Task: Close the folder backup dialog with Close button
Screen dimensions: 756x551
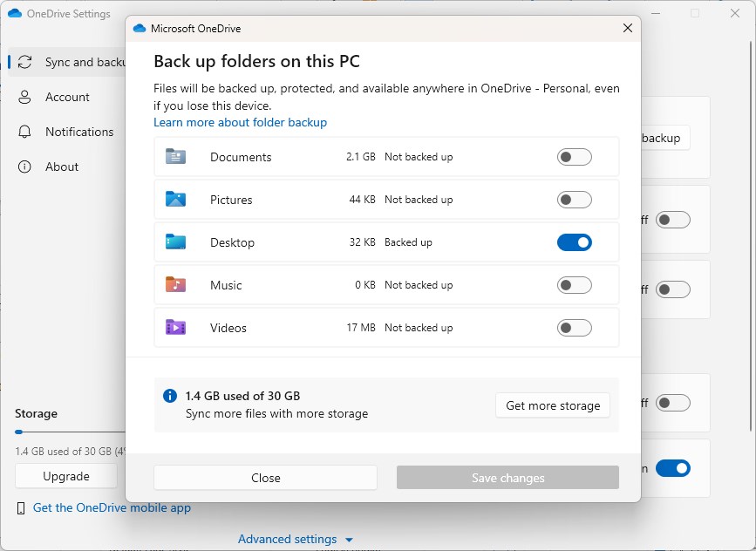Action: pyautogui.click(x=265, y=478)
